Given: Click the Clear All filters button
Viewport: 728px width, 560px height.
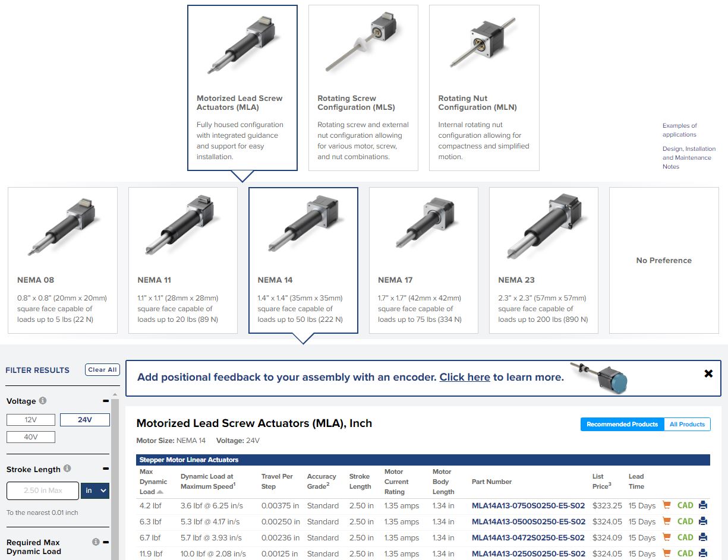Looking at the screenshot, I should pos(102,369).
